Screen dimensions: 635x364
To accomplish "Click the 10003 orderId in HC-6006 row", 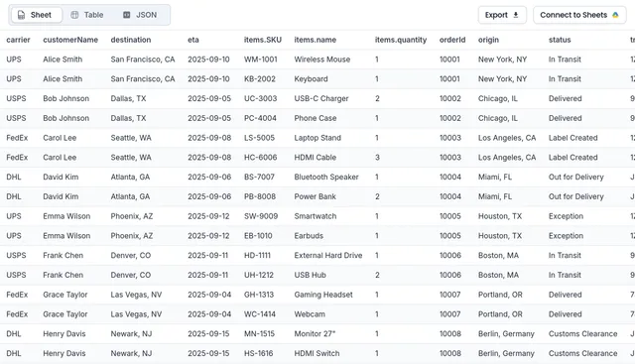I will 450,158.
